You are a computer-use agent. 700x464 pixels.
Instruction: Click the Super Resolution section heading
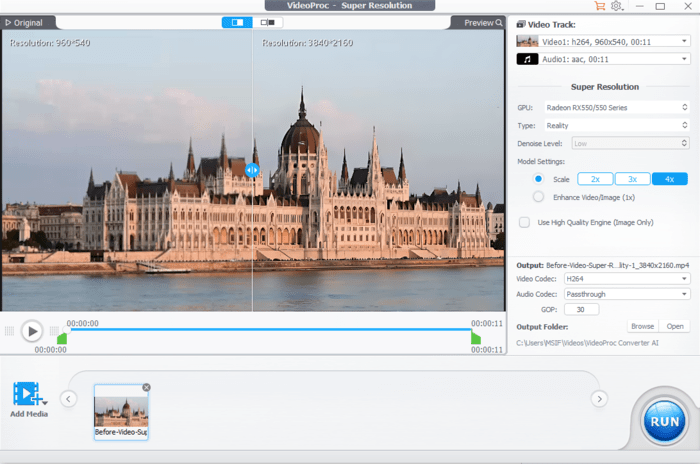[604, 87]
